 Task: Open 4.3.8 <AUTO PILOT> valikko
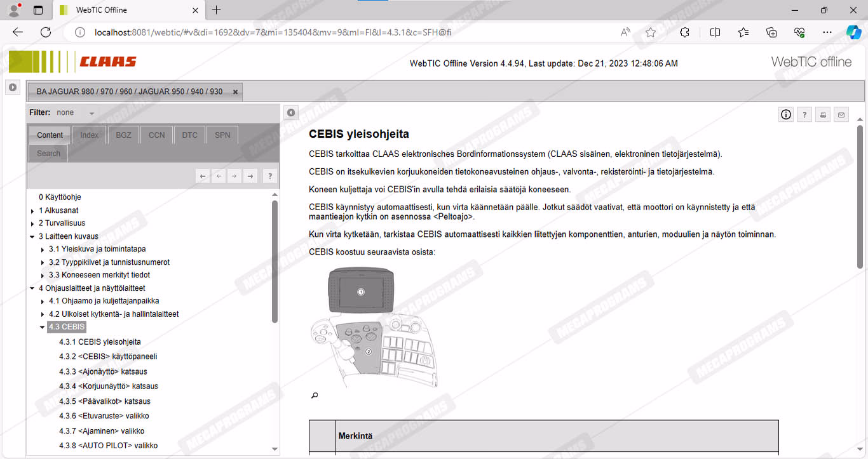[108, 446]
